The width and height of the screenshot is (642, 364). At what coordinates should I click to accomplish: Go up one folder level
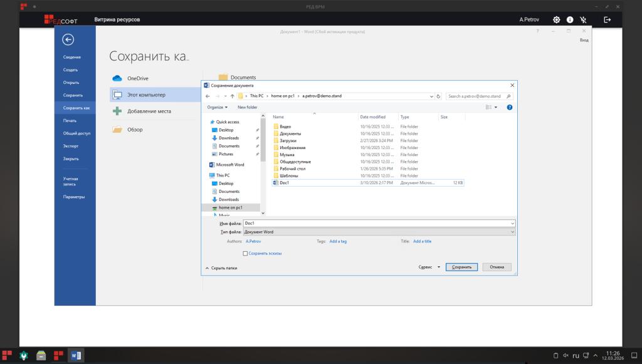point(232,96)
